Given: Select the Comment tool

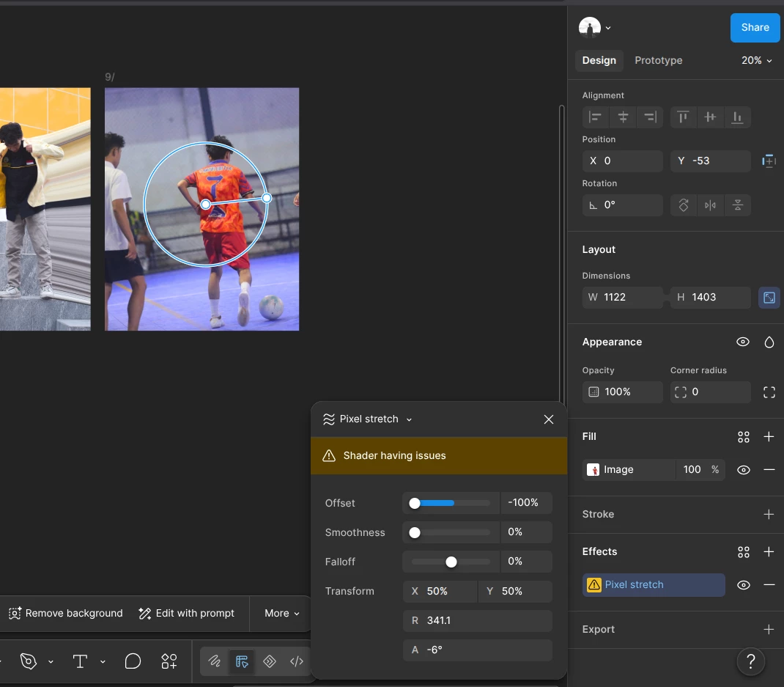Looking at the screenshot, I should point(133,661).
